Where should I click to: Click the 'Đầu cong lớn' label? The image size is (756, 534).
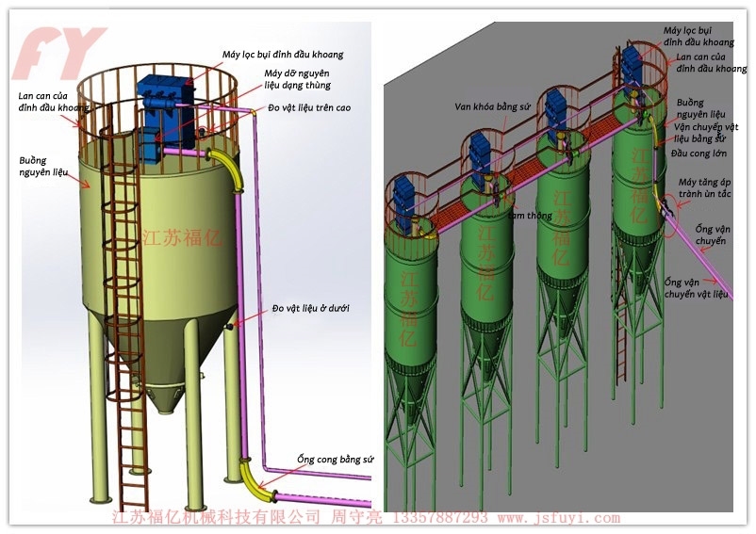point(698,154)
